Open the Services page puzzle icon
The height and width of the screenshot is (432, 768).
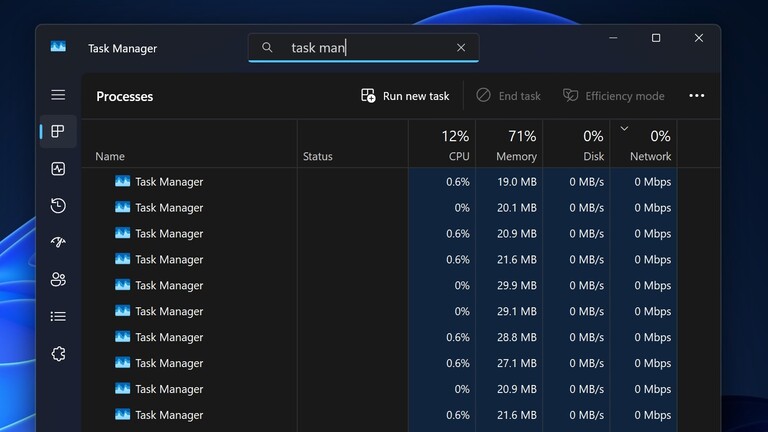58,354
